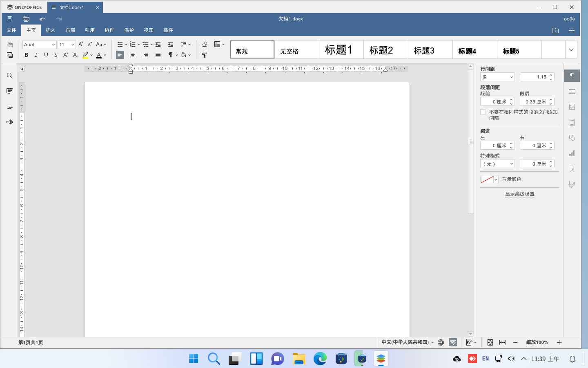Open the document search icon
The image size is (588, 368).
[9, 75]
